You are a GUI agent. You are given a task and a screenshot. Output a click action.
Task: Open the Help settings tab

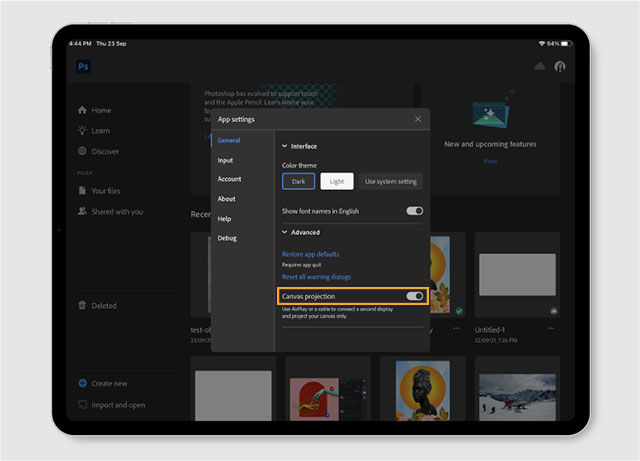pyautogui.click(x=224, y=219)
